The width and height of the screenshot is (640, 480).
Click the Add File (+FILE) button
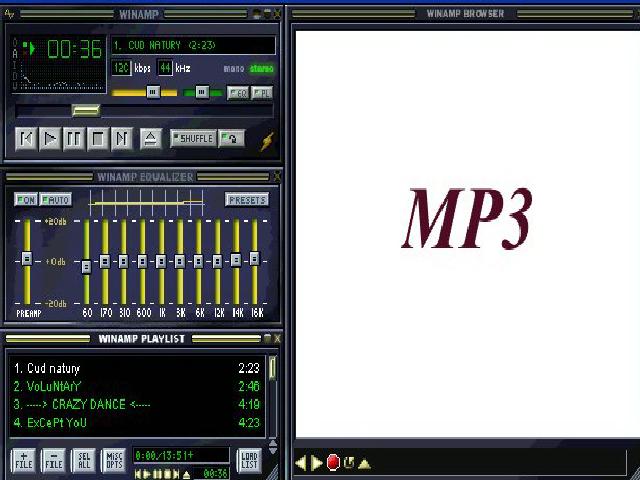[x=23, y=460]
